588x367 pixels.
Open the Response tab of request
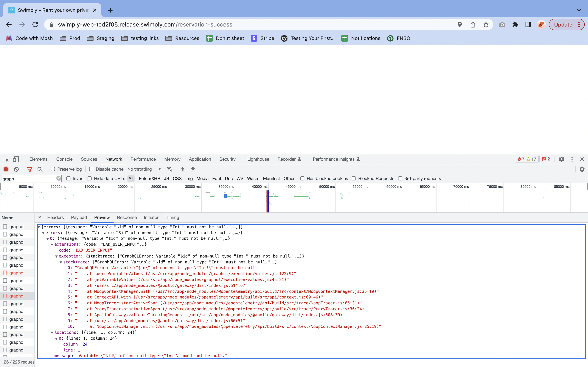click(x=127, y=218)
